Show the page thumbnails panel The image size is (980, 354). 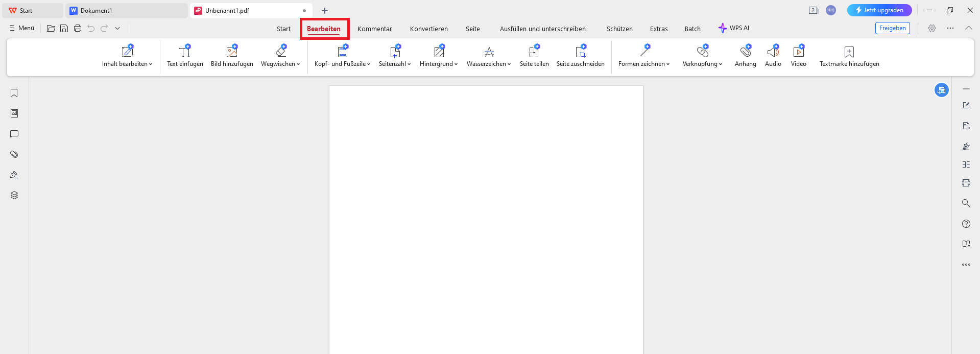click(x=14, y=113)
